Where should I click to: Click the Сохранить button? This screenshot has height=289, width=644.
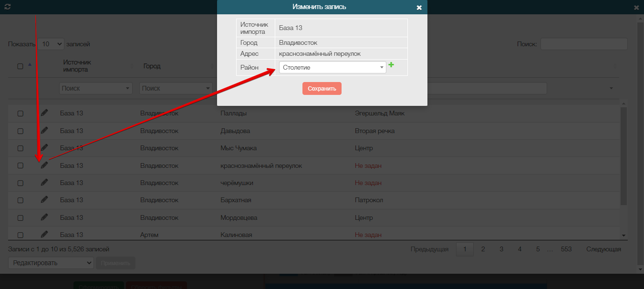(322, 89)
